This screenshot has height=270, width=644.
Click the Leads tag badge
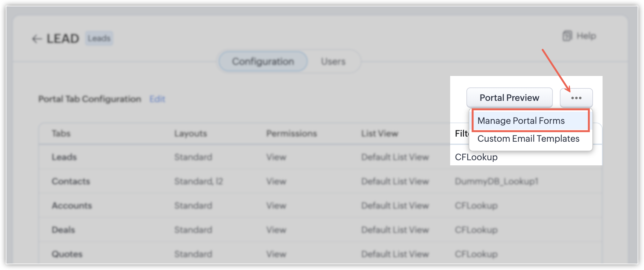tap(99, 39)
